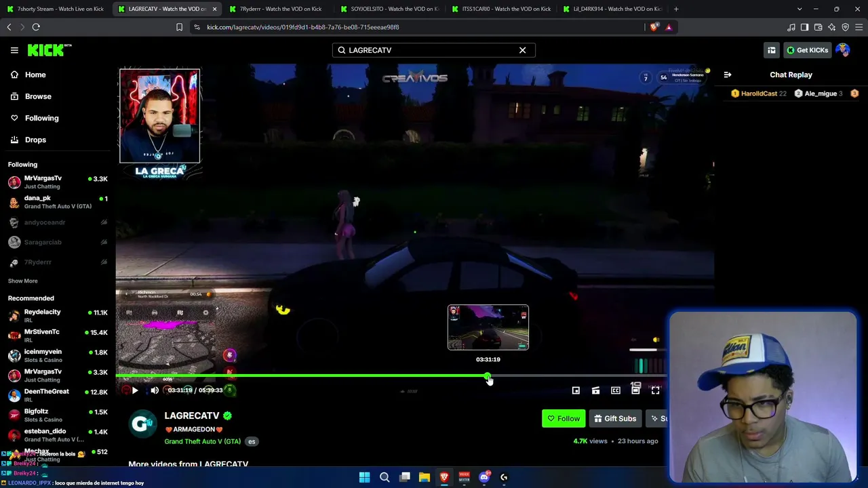Screen dimensions: 868x488
Task: Cast the video to a device
Action: point(595,390)
